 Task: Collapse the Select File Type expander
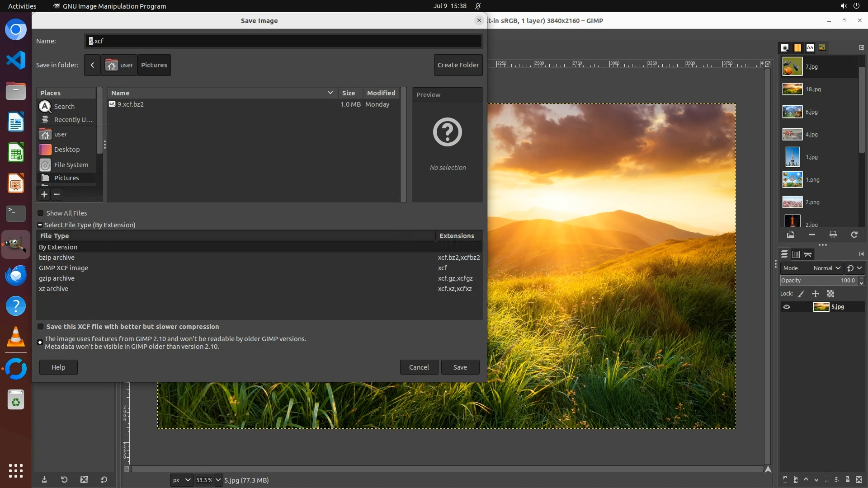(40, 225)
